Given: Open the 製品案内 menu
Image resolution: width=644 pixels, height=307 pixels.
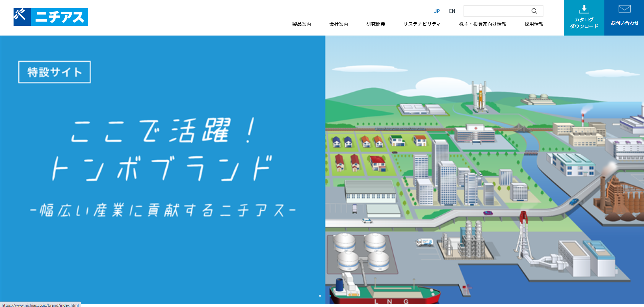Looking at the screenshot, I should click(302, 24).
